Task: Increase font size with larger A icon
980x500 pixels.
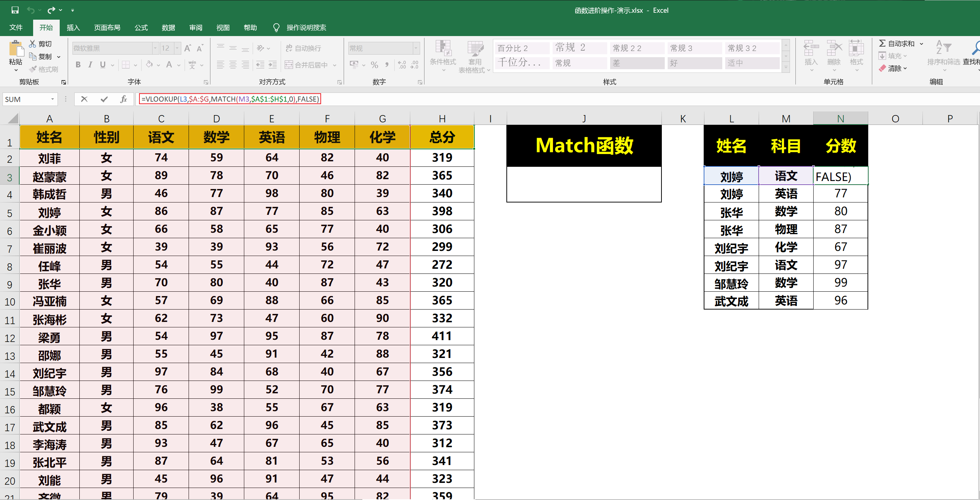Action: [x=187, y=48]
